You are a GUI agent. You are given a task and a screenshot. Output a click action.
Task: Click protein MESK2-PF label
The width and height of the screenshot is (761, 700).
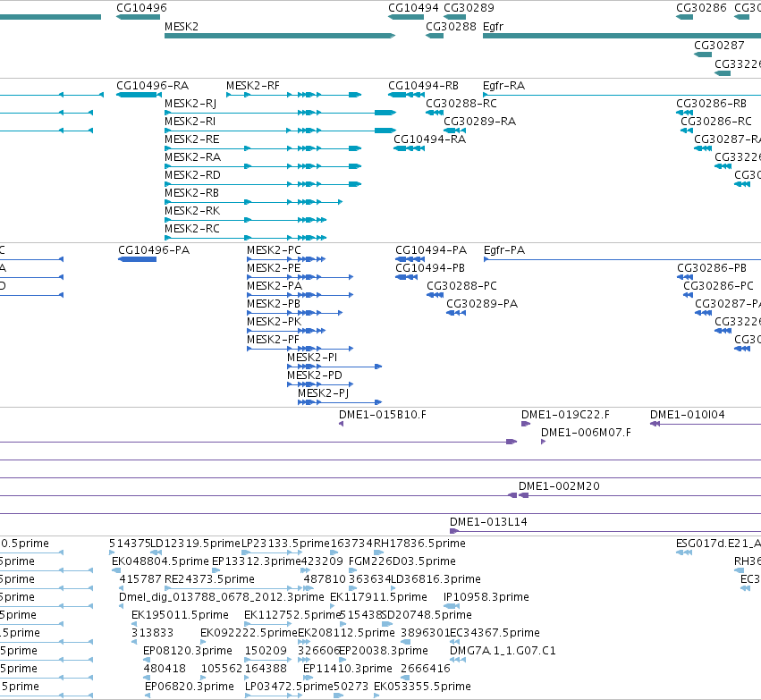pos(273,340)
